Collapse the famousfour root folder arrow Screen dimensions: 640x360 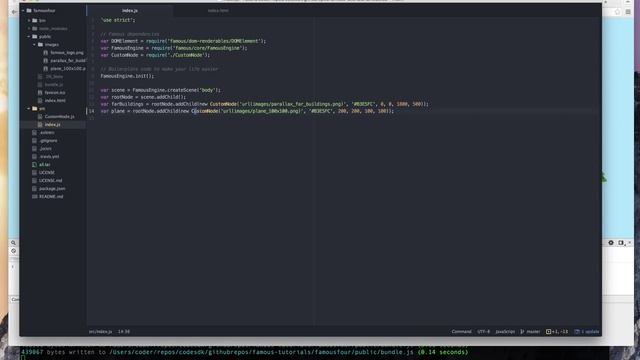tap(23, 10)
